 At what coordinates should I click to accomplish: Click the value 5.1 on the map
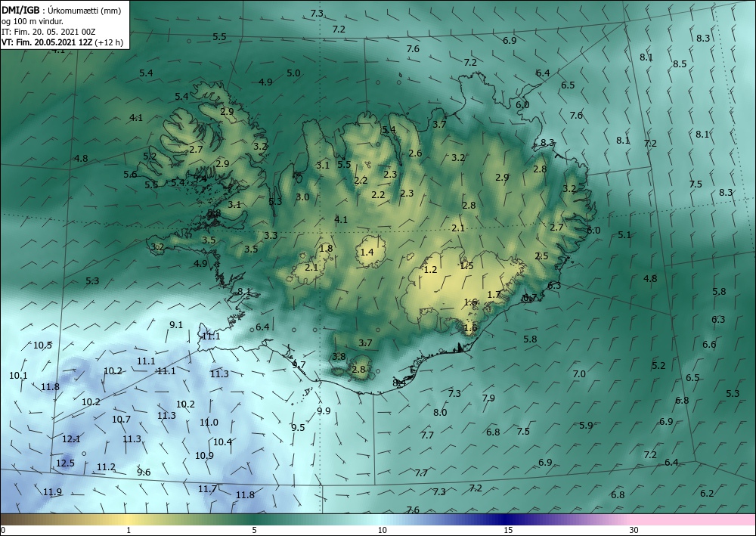pos(624,235)
